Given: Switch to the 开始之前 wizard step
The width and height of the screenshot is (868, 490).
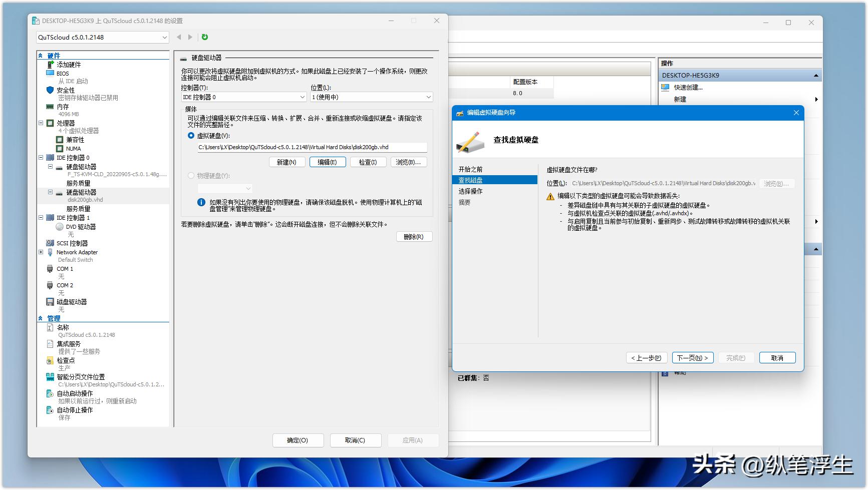Looking at the screenshot, I should coord(470,169).
